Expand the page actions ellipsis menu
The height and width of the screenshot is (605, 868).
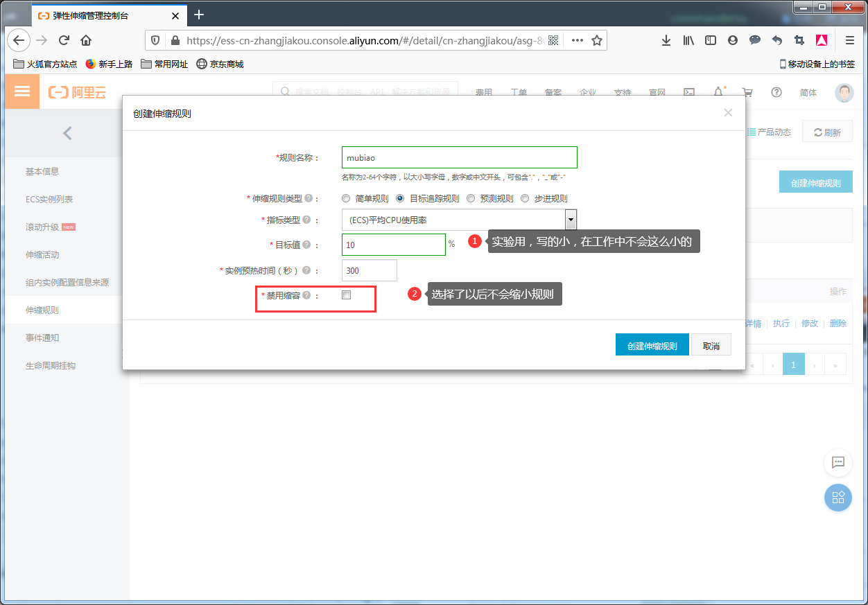point(577,40)
